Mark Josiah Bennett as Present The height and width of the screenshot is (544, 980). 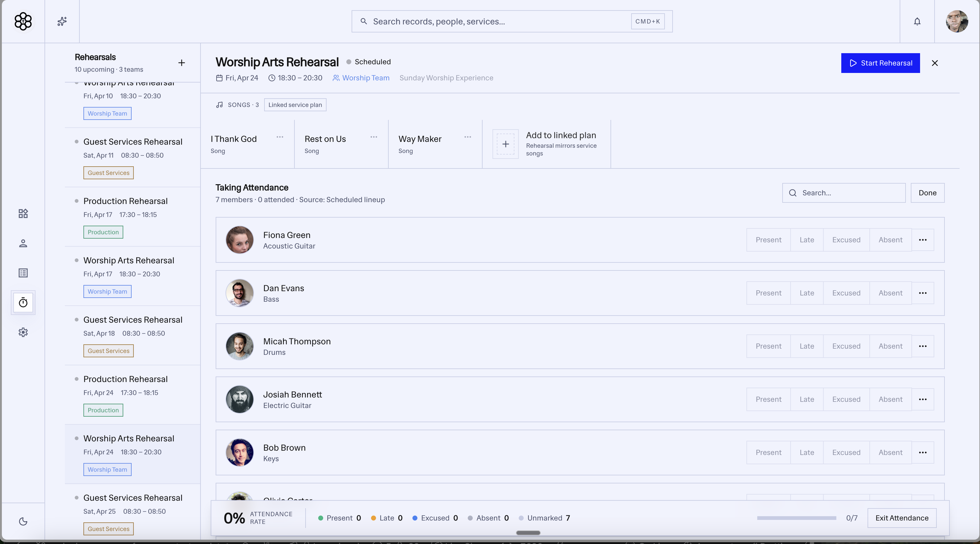point(768,400)
